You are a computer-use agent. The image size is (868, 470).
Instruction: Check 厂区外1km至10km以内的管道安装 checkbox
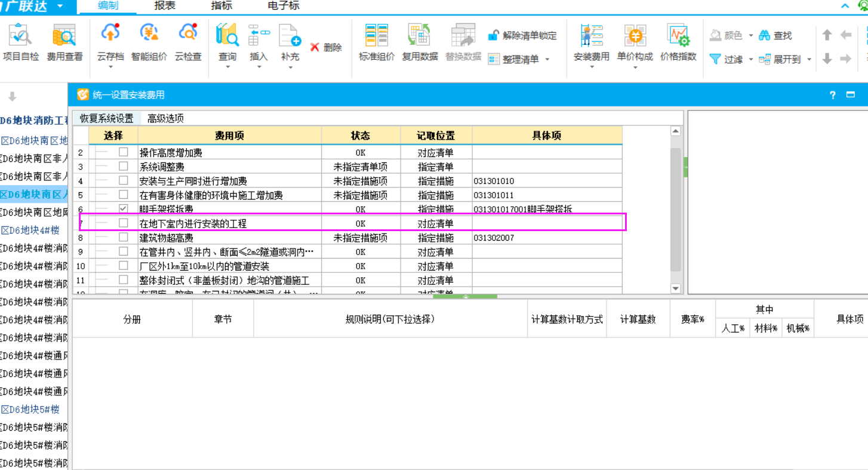point(123,266)
